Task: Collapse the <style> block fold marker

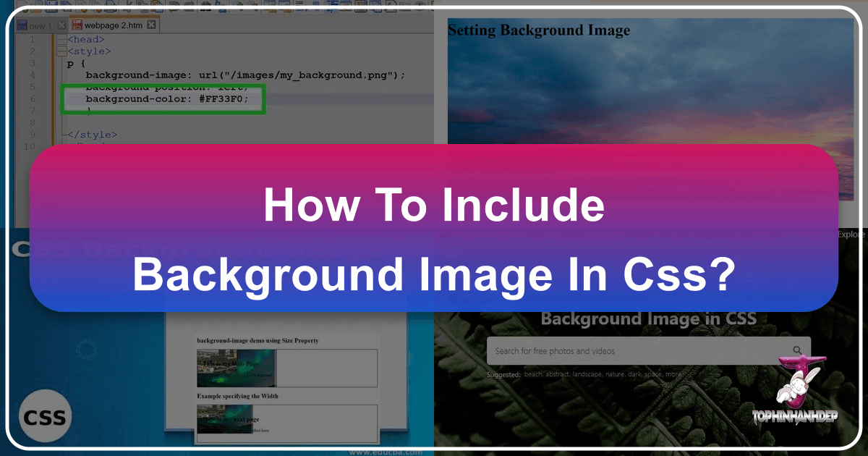Action: (60, 51)
